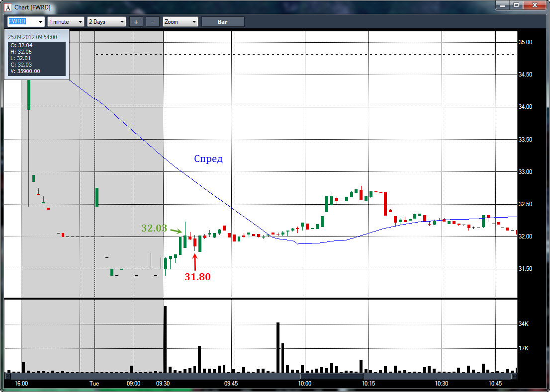Click the horizontal scrollbar left arrow

pyautogui.click(x=6, y=377)
